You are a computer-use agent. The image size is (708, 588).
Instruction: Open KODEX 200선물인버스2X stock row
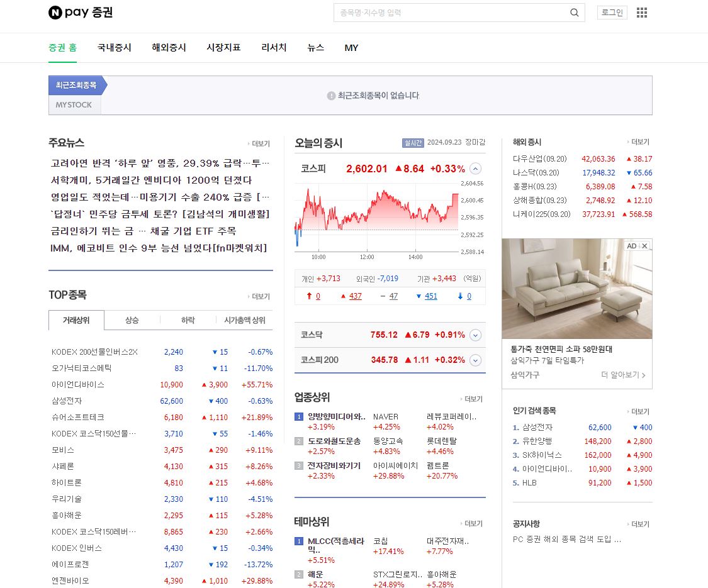click(94, 352)
